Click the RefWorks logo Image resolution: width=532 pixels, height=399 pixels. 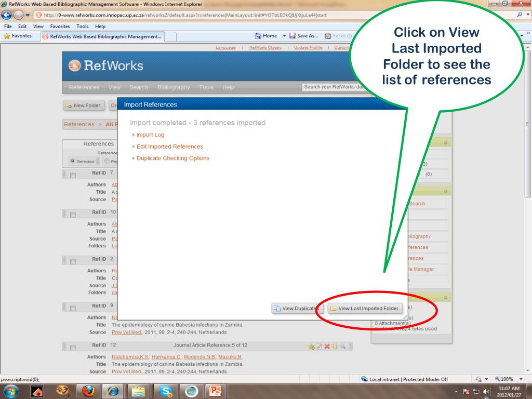pos(106,65)
